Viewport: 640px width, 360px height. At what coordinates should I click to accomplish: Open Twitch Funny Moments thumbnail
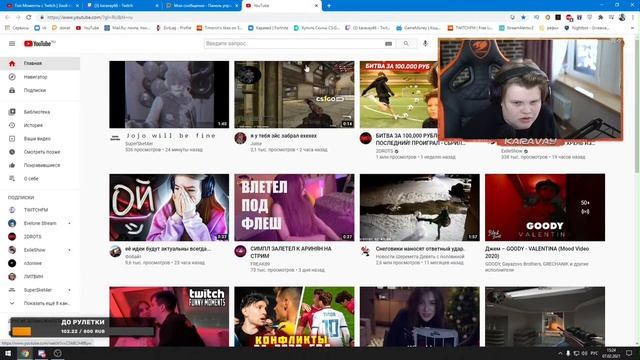point(169,317)
